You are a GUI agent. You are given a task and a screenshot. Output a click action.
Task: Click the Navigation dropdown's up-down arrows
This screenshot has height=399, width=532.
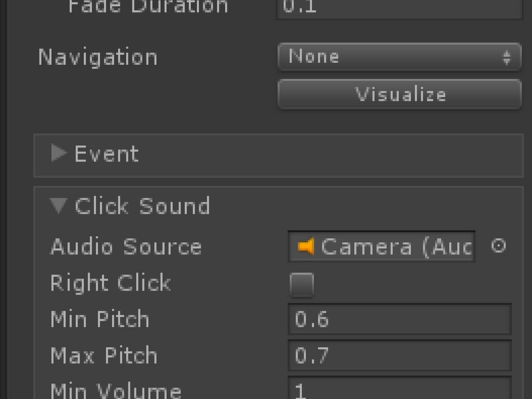click(507, 57)
